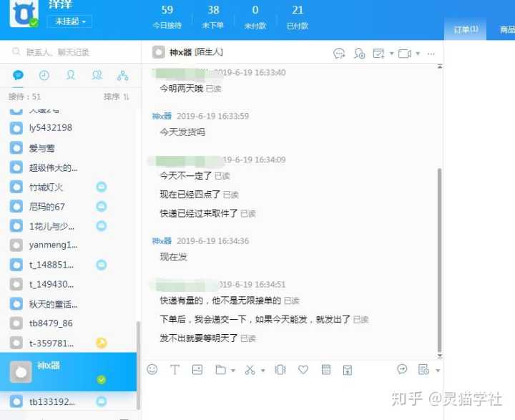Open the group contacts tab

(x=97, y=76)
